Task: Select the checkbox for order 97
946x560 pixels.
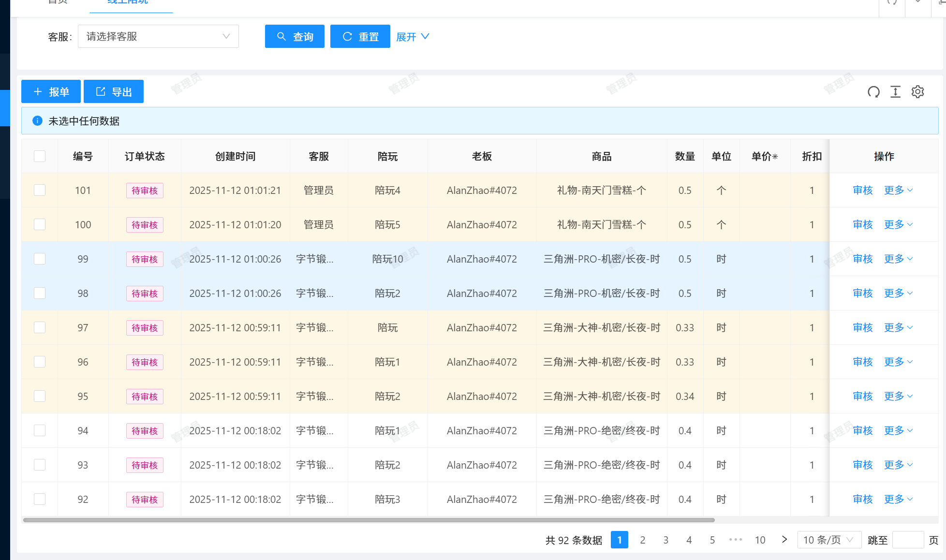Action: [40, 327]
